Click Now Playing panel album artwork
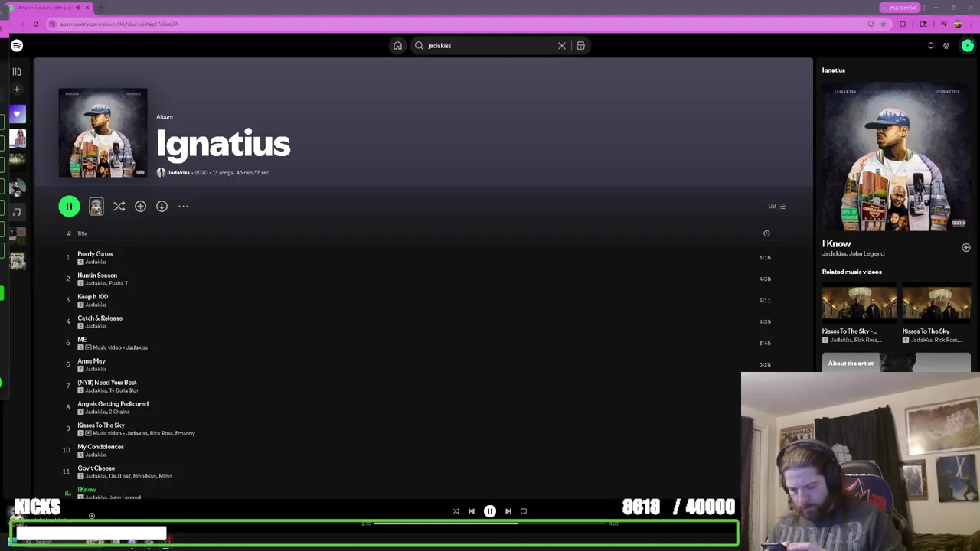The image size is (980, 551). [x=897, y=157]
